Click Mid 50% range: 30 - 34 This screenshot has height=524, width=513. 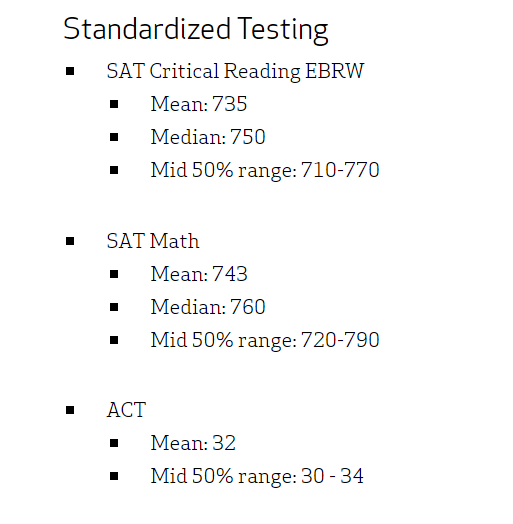click(x=257, y=477)
